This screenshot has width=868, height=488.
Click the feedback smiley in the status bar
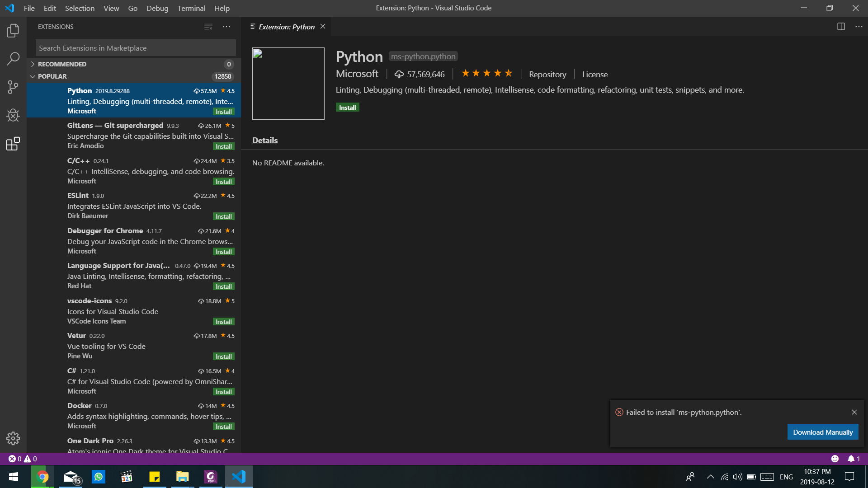(x=835, y=459)
